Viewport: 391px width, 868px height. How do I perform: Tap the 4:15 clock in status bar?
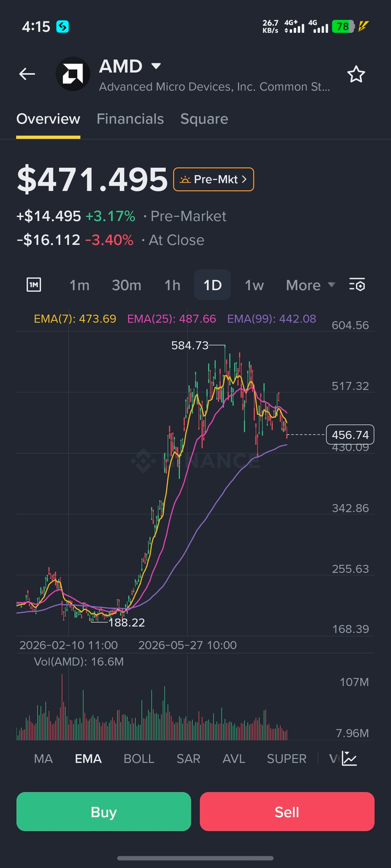coord(36,27)
